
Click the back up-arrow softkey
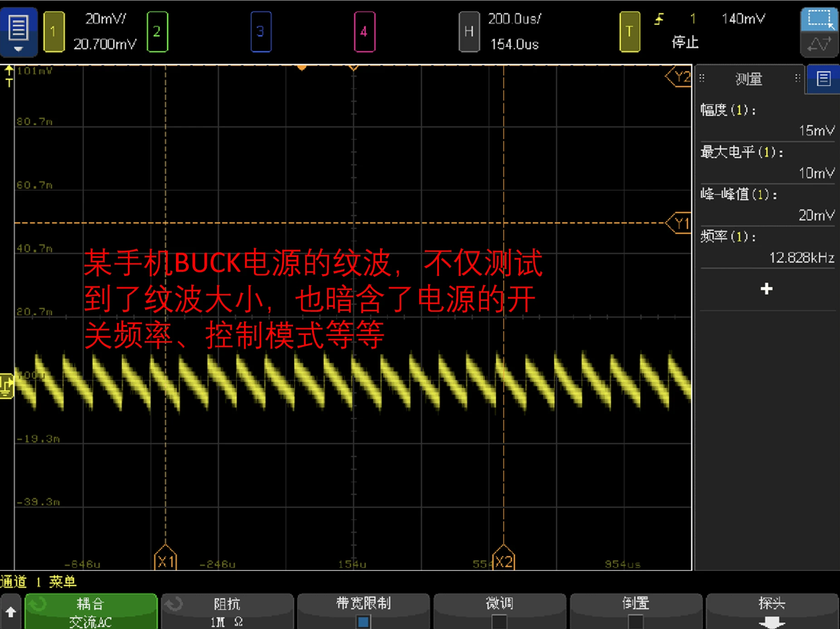11,611
